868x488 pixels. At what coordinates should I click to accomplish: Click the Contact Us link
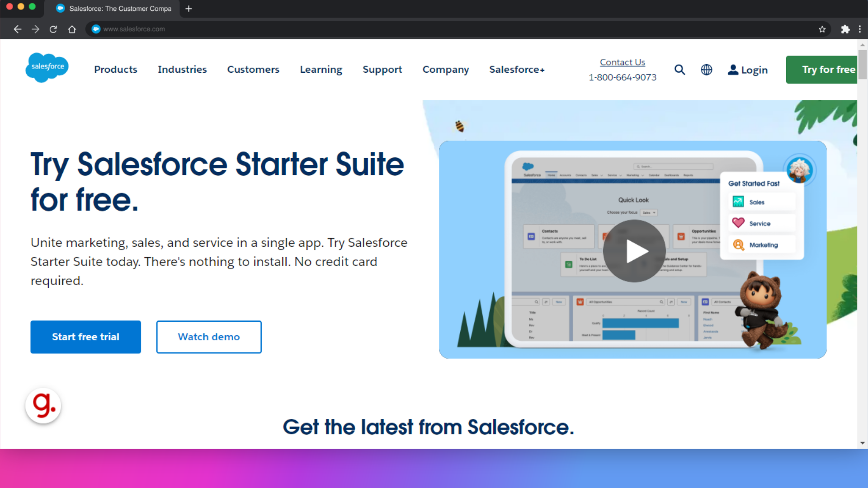pos(623,62)
